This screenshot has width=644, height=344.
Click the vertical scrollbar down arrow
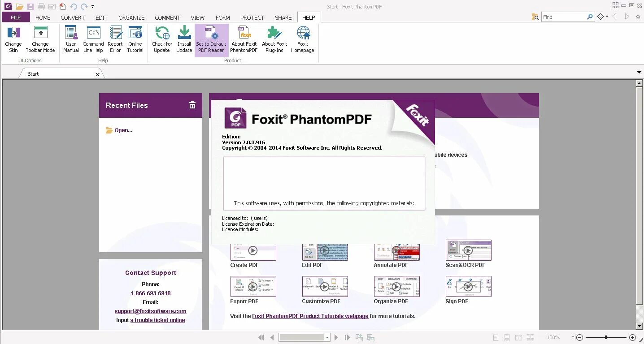point(640,327)
